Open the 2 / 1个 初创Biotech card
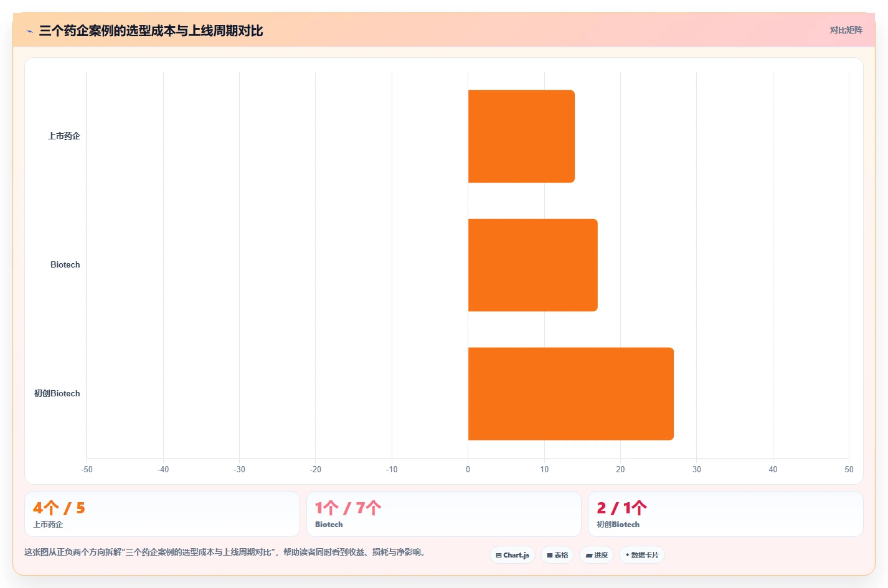The width and height of the screenshot is (888, 588). [x=725, y=514]
